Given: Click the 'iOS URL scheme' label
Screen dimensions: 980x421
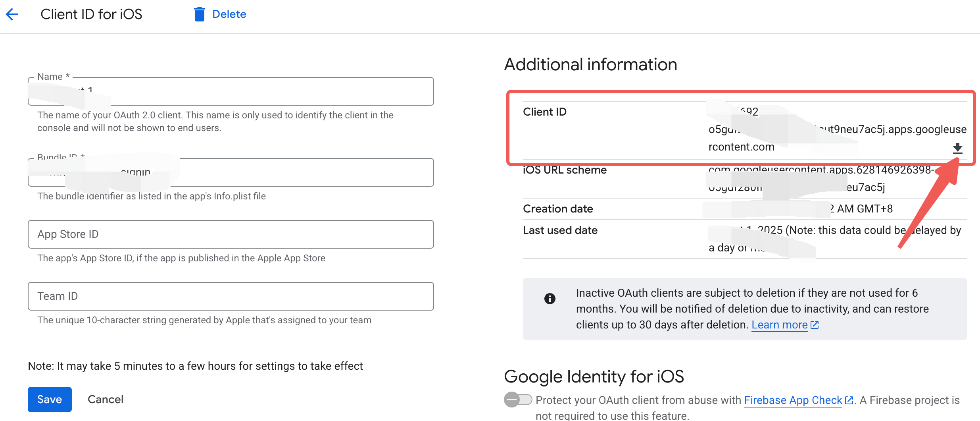Looking at the screenshot, I should tap(565, 170).
